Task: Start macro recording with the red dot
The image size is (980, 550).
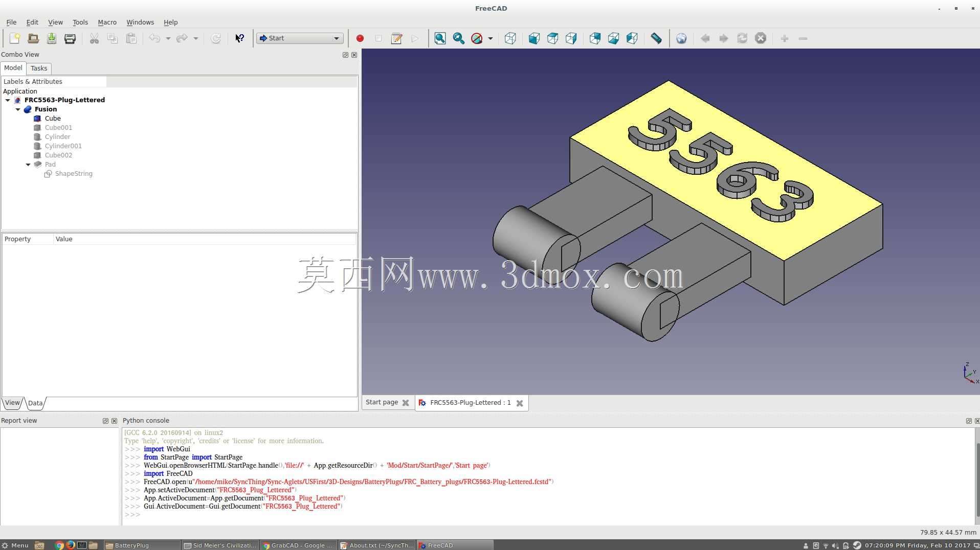Action: (x=360, y=38)
